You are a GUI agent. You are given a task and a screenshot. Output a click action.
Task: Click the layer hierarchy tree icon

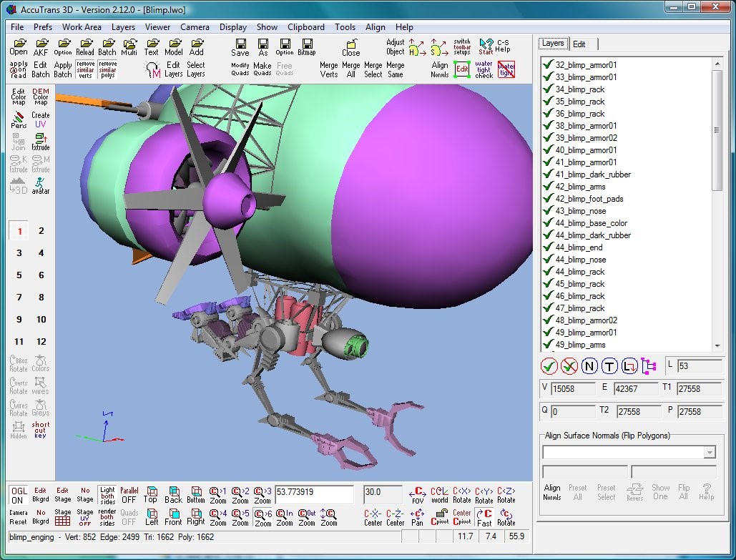point(649,366)
